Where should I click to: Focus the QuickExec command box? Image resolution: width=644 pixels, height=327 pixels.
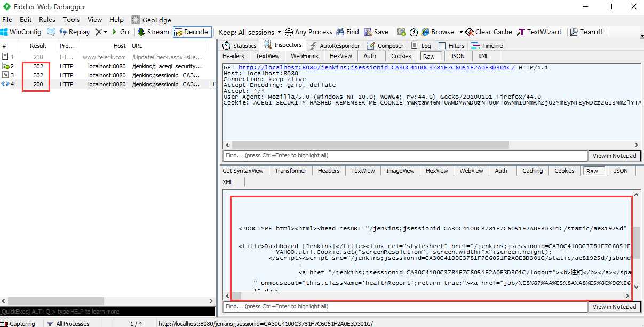pos(107,312)
